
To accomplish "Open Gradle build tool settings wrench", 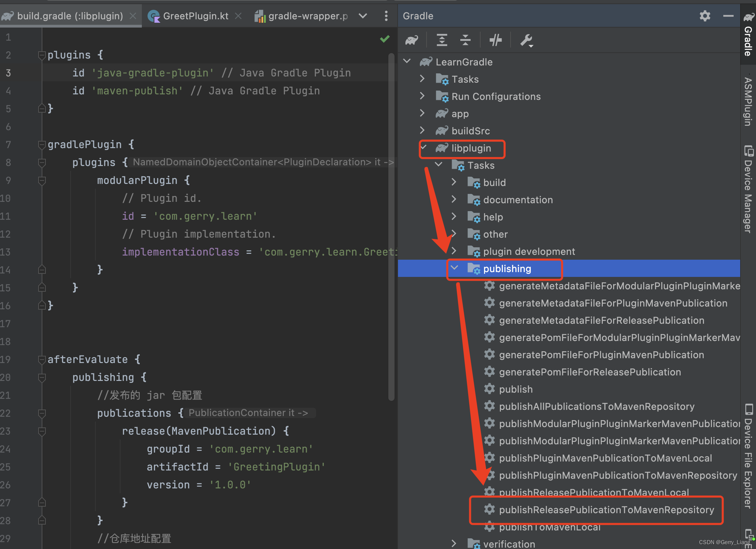I will coord(526,40).
